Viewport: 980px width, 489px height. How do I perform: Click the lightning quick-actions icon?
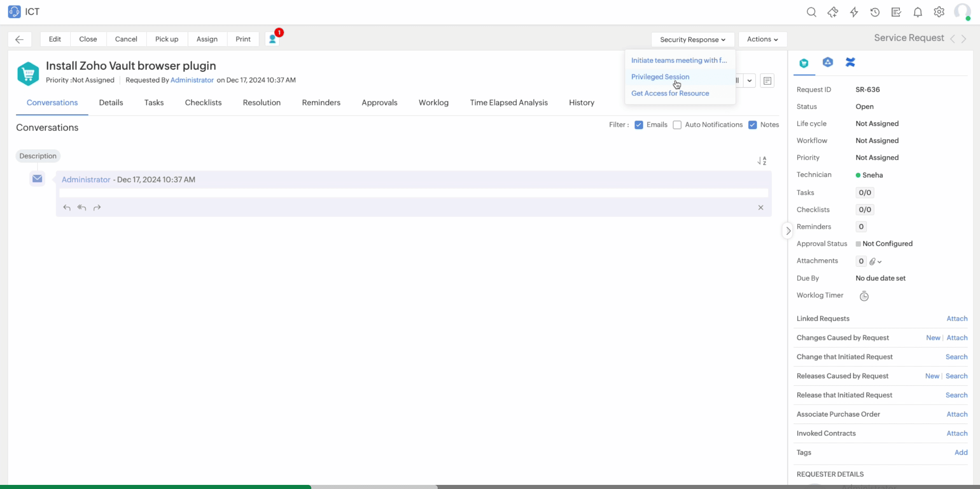[x=854, y=12]
